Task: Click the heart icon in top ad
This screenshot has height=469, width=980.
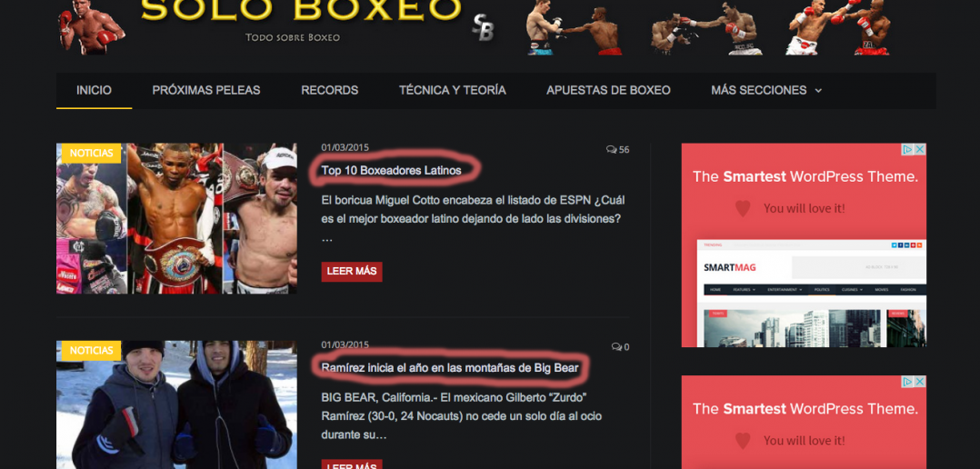Action: 743,208
